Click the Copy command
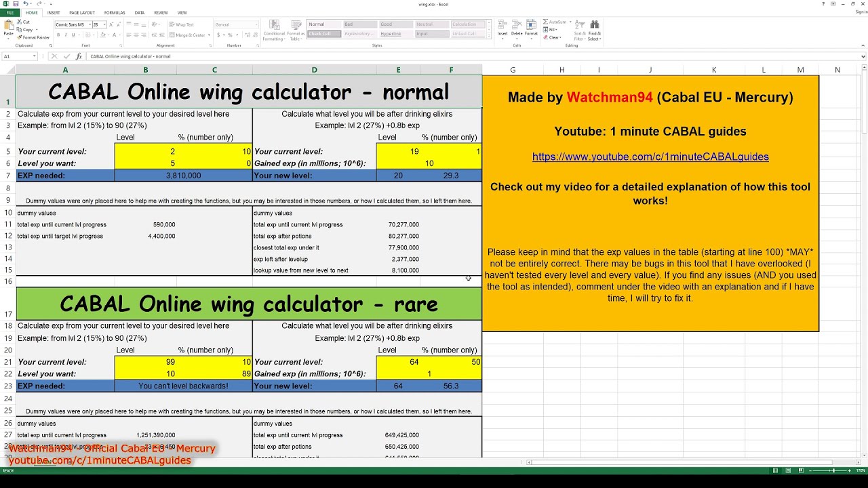The height and width of the screenshot is (488, 868). [x=24, y=30]
